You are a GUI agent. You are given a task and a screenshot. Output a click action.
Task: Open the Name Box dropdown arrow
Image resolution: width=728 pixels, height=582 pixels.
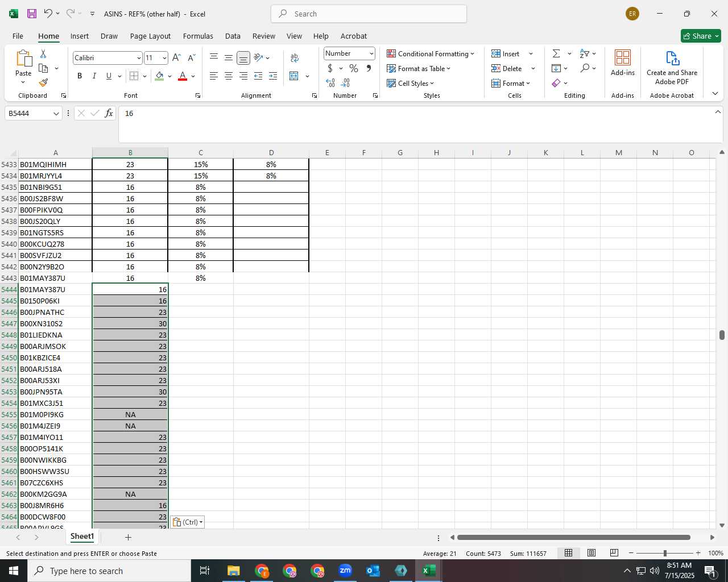(56, 114)
